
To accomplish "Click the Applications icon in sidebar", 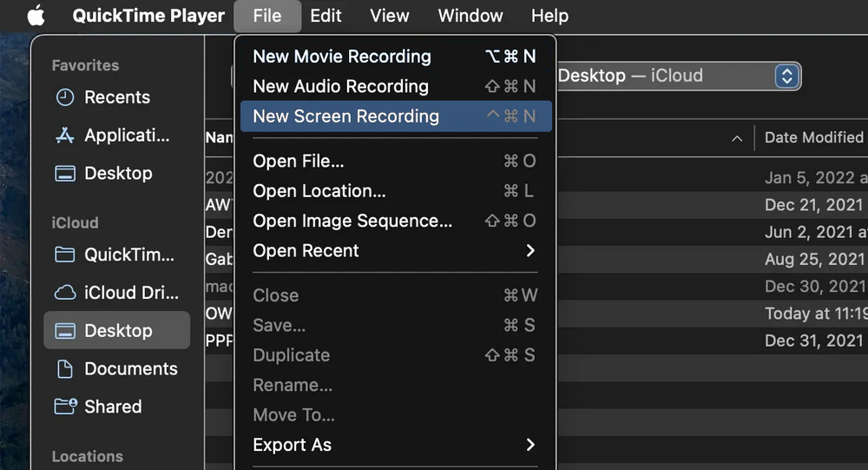I will click(65, 136).
